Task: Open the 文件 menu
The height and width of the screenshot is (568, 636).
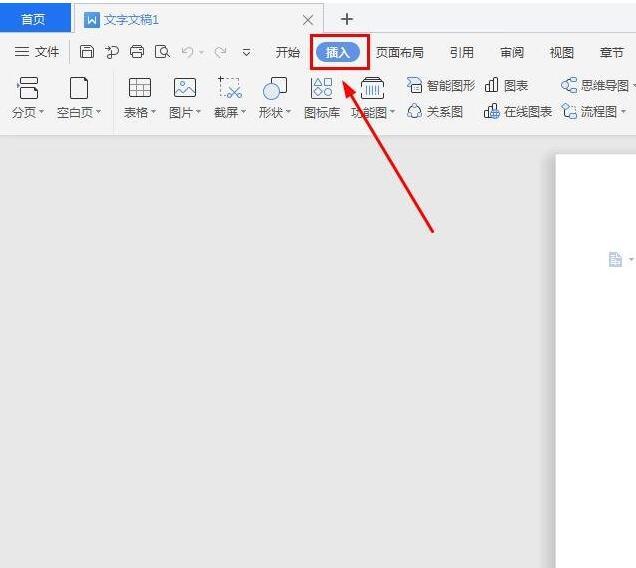Action: [37, 52]
